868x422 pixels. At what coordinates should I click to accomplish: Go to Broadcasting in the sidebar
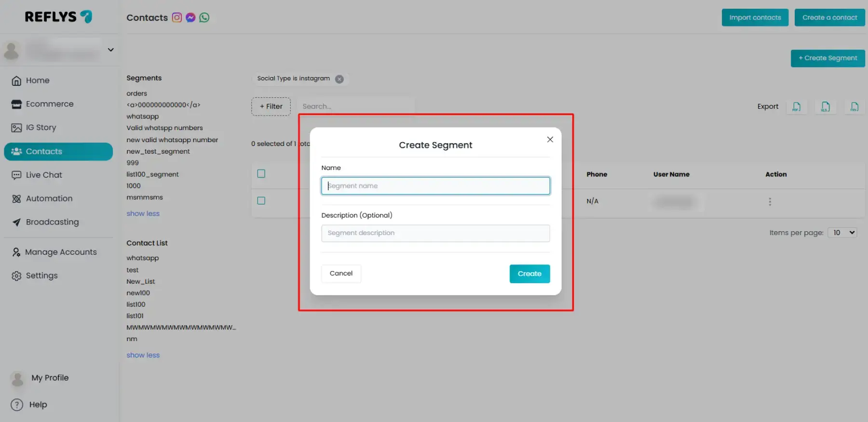[52, 222]
